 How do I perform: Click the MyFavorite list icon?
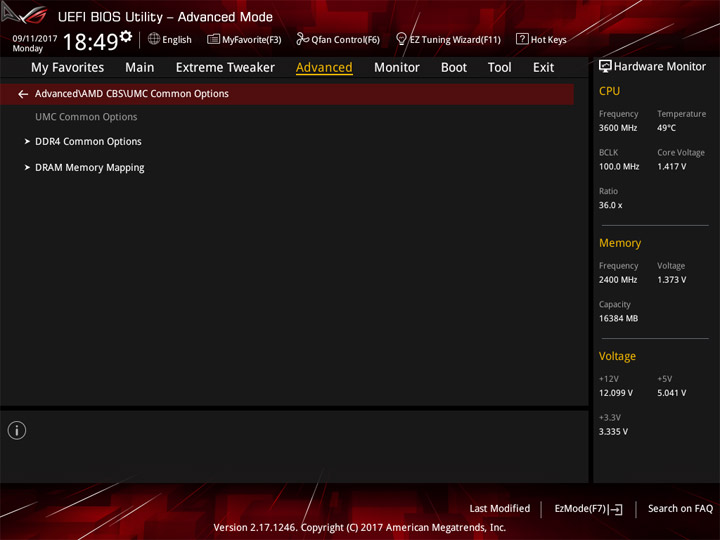tap(214, 39)
